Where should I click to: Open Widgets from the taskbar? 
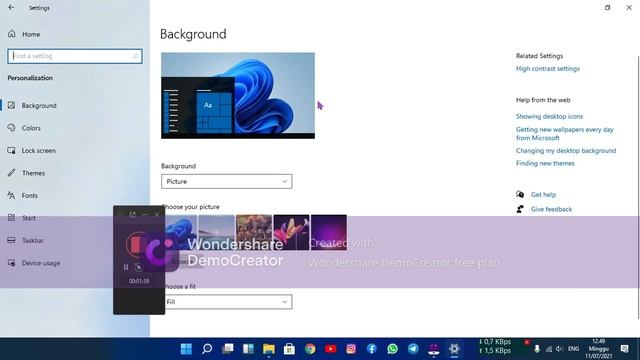click(x=248, y=349)
